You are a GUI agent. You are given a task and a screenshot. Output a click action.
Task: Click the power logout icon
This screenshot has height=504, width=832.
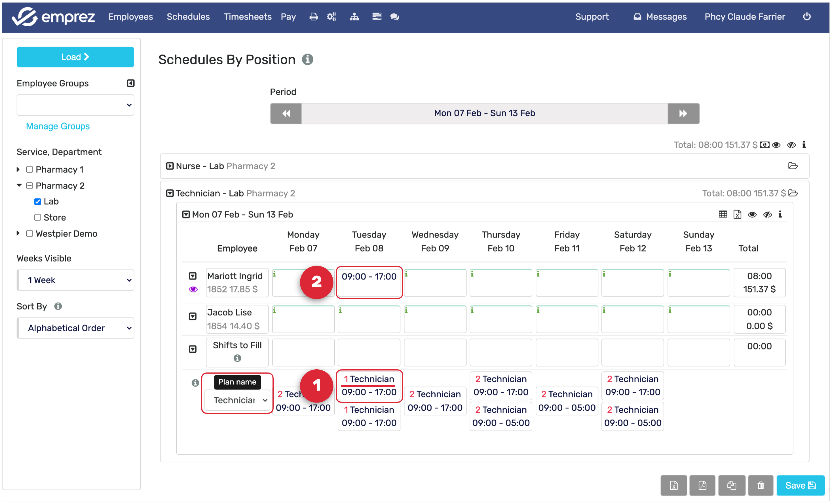click(806, 16)
